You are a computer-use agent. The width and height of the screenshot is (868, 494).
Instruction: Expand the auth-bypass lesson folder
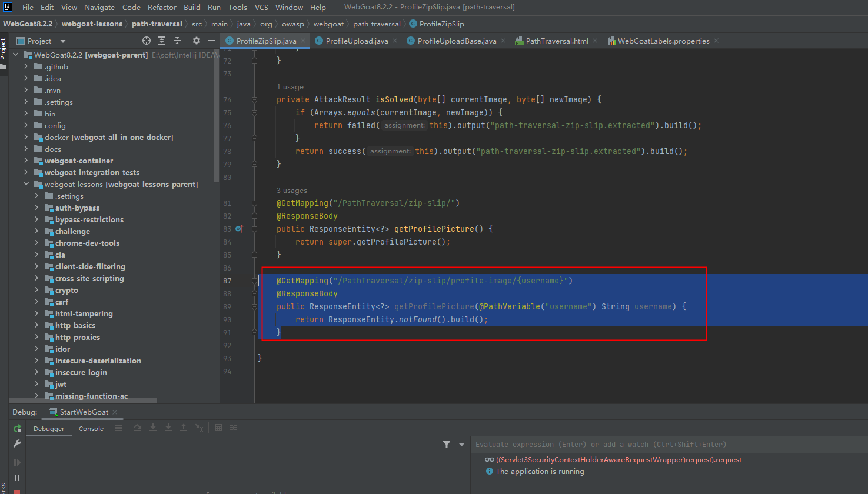[x=36, y=208]
